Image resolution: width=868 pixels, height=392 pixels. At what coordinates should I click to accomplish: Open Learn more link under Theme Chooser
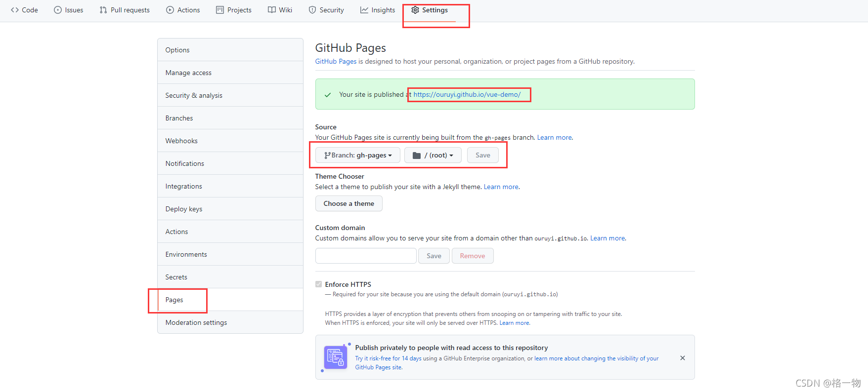[x=501, y=187]
